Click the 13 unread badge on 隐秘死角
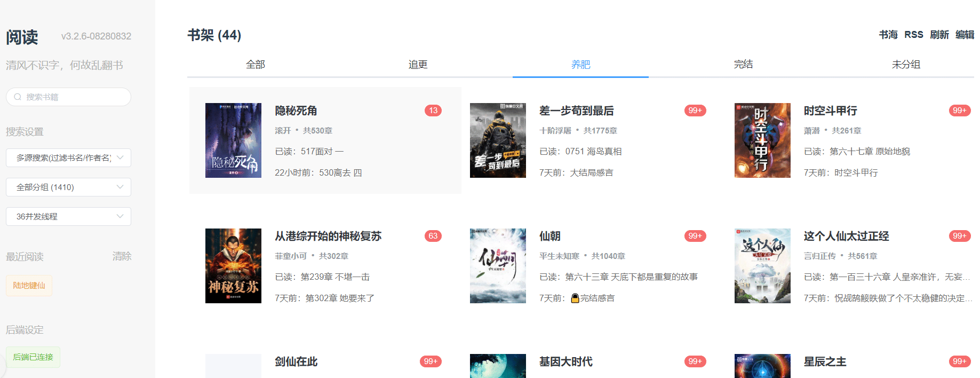 tap(433, 111)
